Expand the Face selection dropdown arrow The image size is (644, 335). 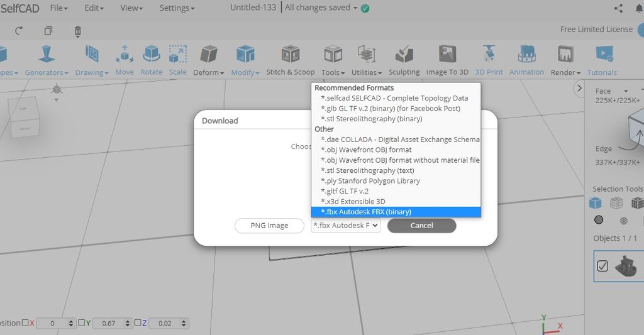[626, 91]
